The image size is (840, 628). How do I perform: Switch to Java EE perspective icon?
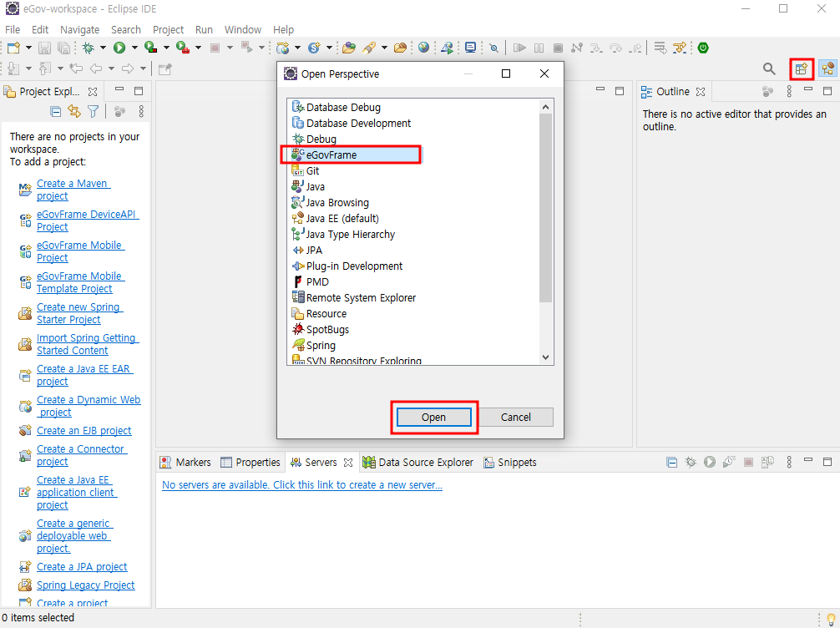[827, 68]
